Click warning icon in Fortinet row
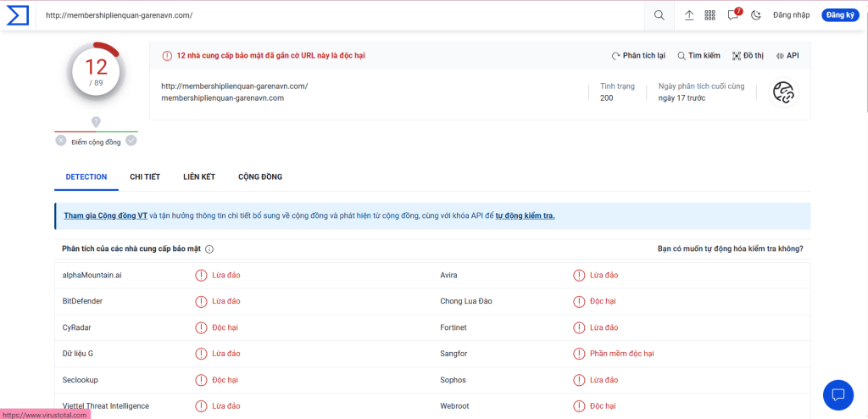Image resolution: width=868 pixels, height=419 pixels. pos(578,327)
